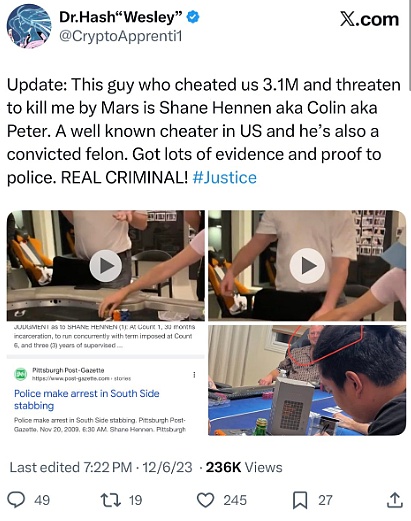Click the Dr.Hash"Wesley" display name
411x521 pixels.
[121, 17]
